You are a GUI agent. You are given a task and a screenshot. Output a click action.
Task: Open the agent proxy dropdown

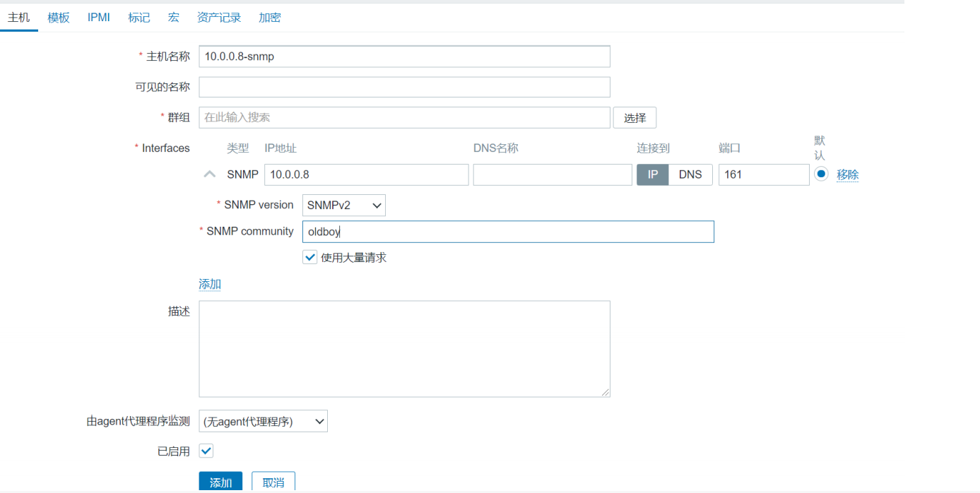(263, 422)
